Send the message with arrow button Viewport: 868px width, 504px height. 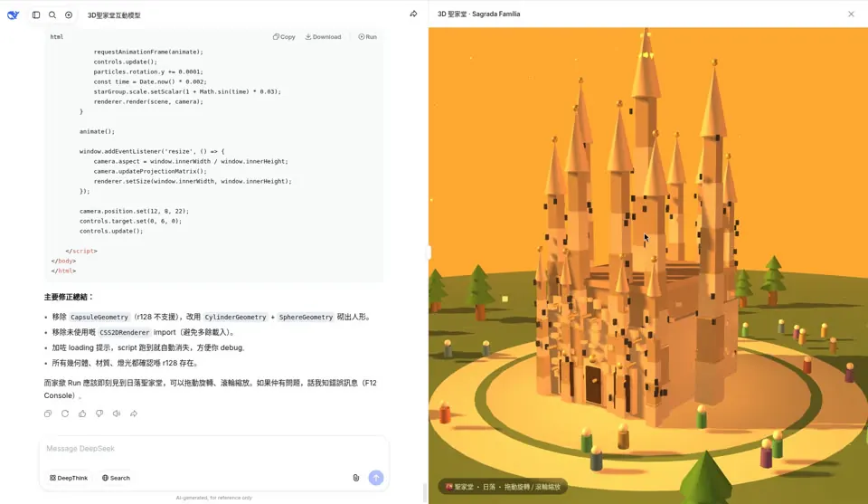[376, 478]
